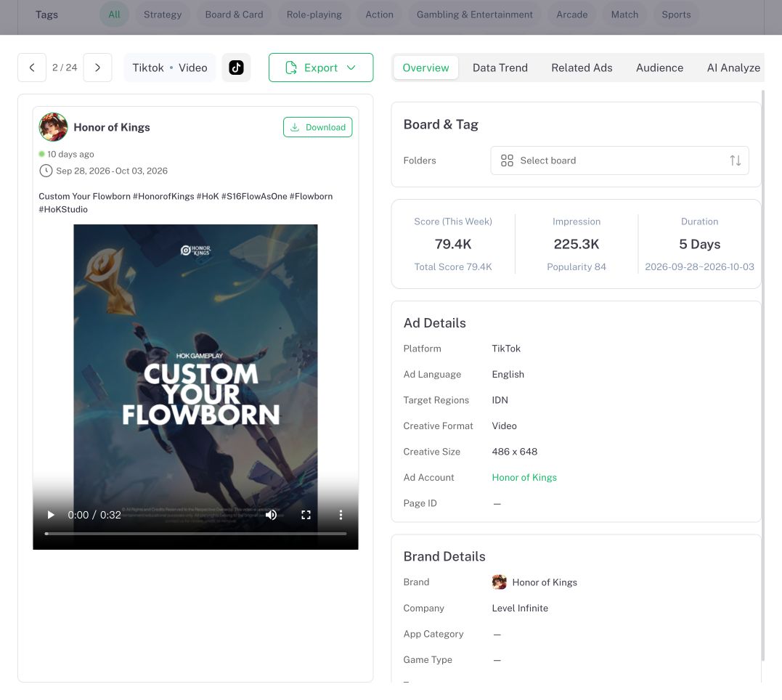Filter by Strategy tag
This screenshot has height=700, width=782.
tap(163, 15)
